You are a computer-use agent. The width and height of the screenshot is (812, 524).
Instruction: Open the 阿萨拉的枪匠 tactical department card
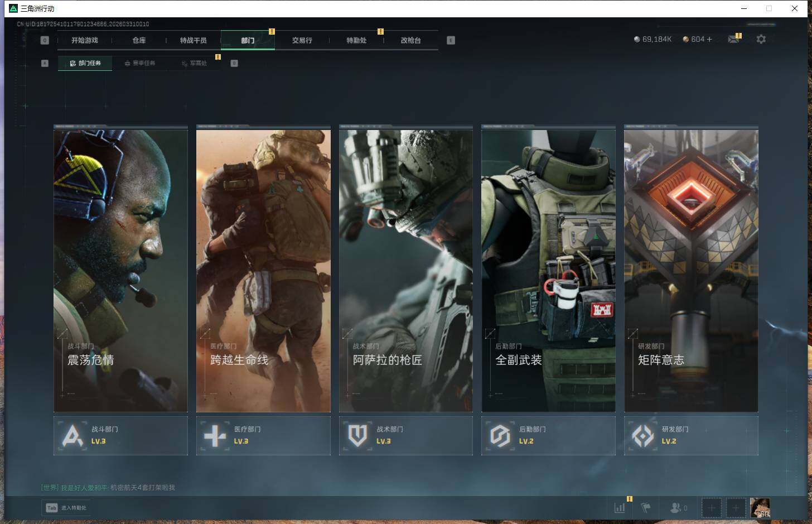coord(406,271)
